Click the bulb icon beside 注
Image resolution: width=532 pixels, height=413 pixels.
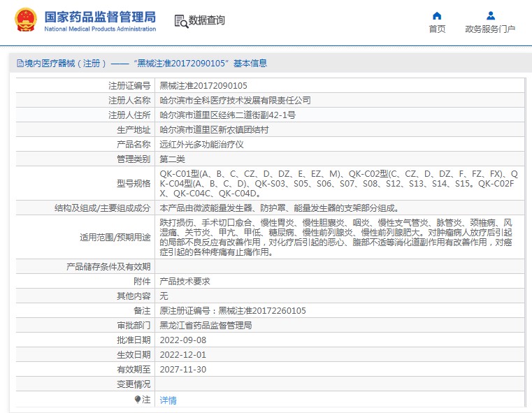point(138,400)
